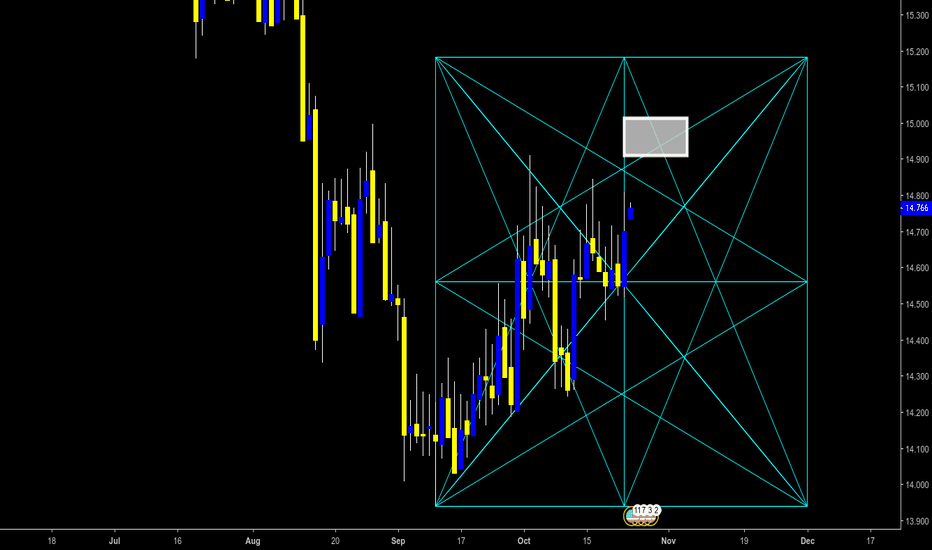The width and height of the screenshot is (932, 550).
Task: Click the 14.300 price axis label
Action: [917, 376]
